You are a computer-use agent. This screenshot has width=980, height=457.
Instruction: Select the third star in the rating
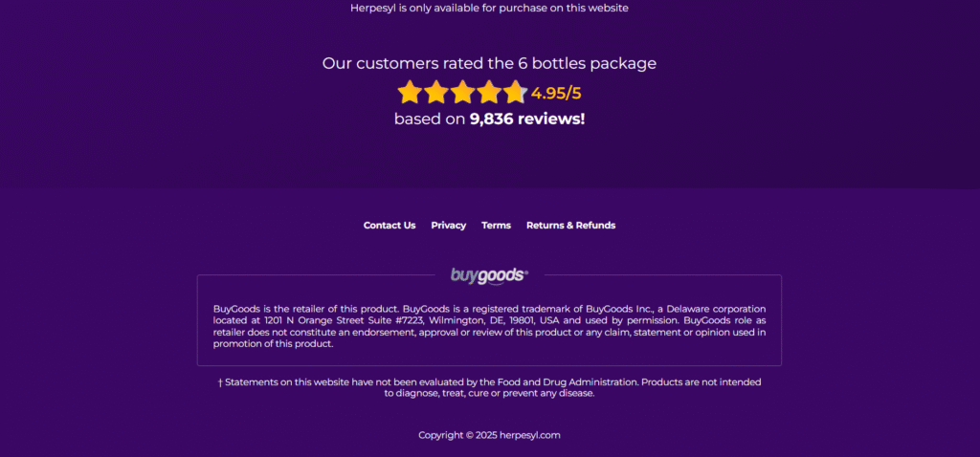click(463, 93)
